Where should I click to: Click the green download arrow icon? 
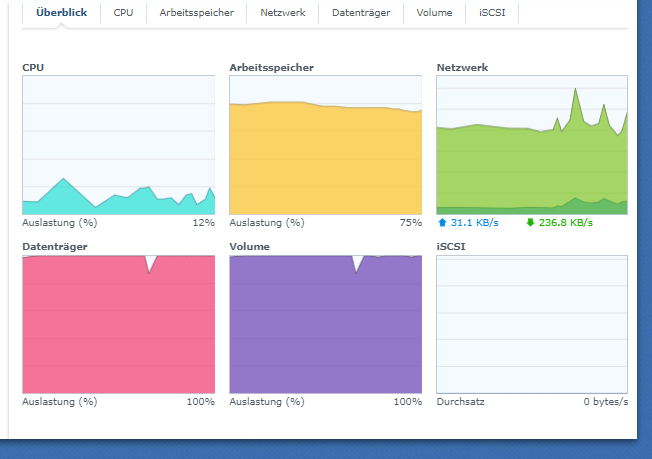pos(529,223)
